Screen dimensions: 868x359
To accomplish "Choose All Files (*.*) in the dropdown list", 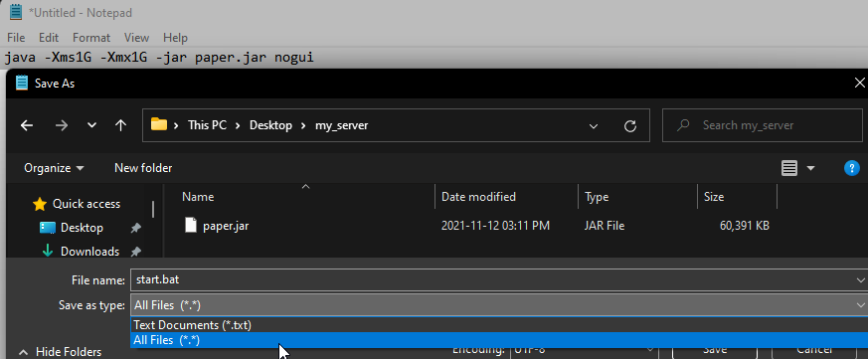I will pyautogui.click(x=499, y=340).
